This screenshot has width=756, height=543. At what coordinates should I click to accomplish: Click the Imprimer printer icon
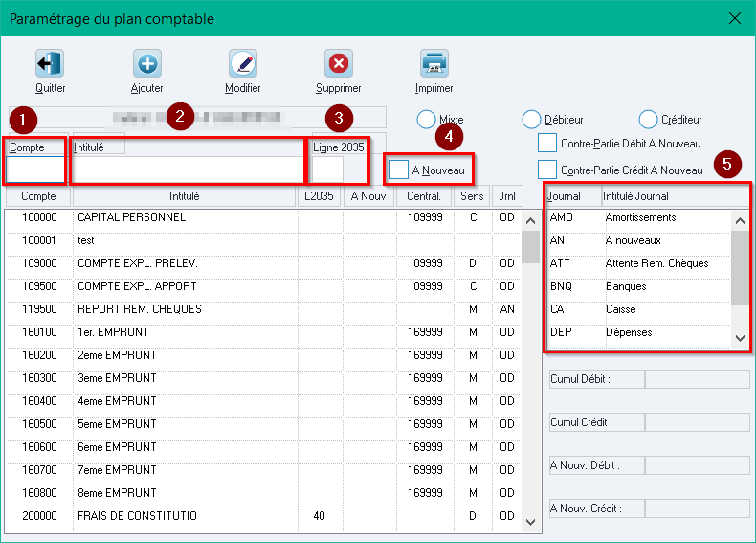pos(434,63)
